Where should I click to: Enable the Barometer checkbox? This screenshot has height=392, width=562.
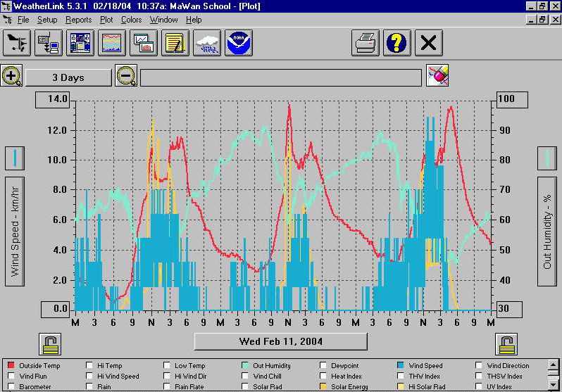pyautogui.click(x=11, y=386)
